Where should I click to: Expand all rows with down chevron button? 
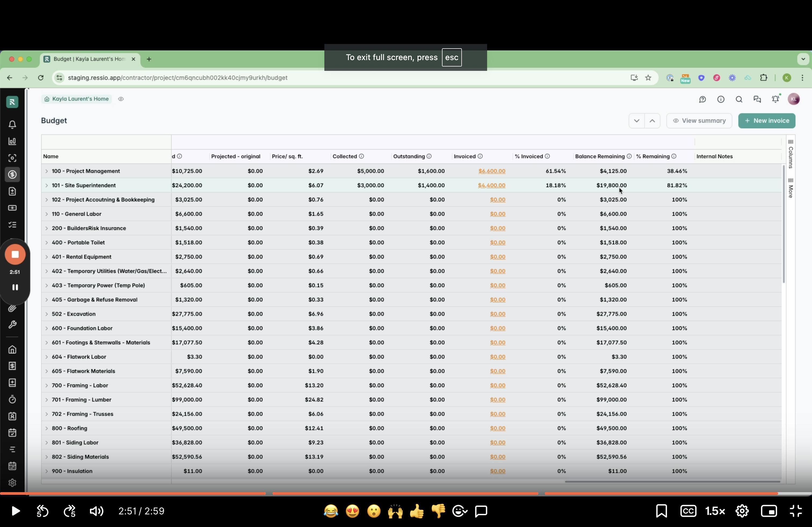click(x=636, y=121)
